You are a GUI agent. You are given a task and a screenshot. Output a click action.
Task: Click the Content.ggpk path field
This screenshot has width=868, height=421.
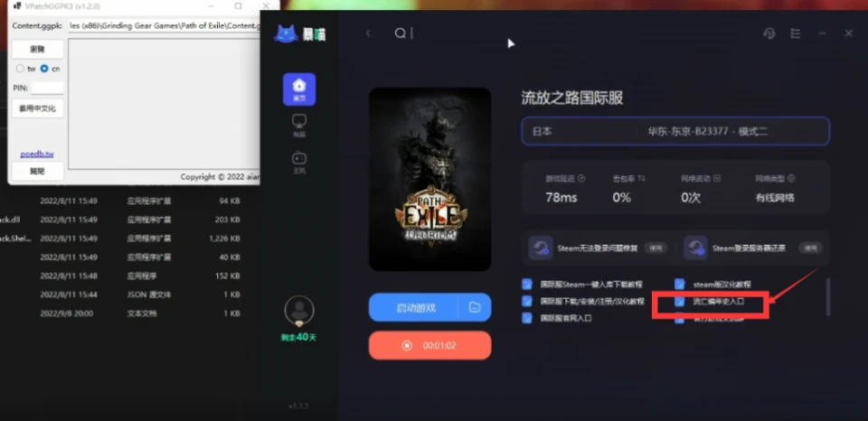point(165,26)
